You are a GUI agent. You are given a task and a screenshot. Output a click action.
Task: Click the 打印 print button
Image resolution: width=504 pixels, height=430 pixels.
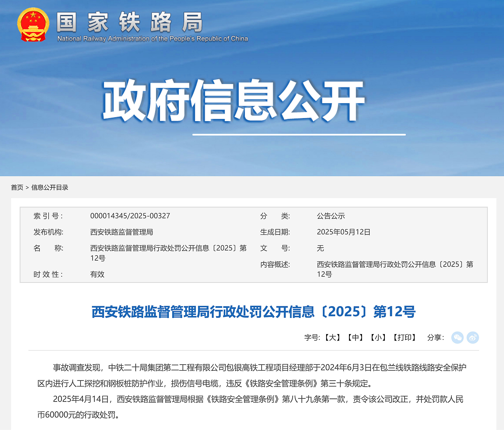404,338
